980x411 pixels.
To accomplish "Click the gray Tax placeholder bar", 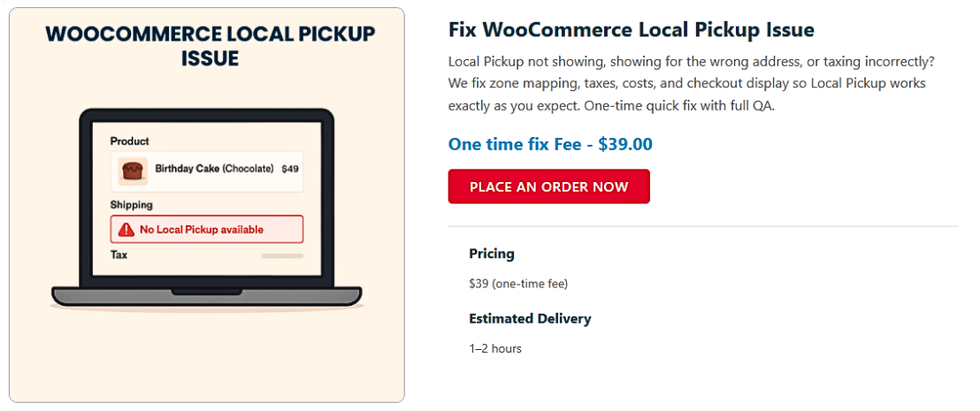I will 281,255.
